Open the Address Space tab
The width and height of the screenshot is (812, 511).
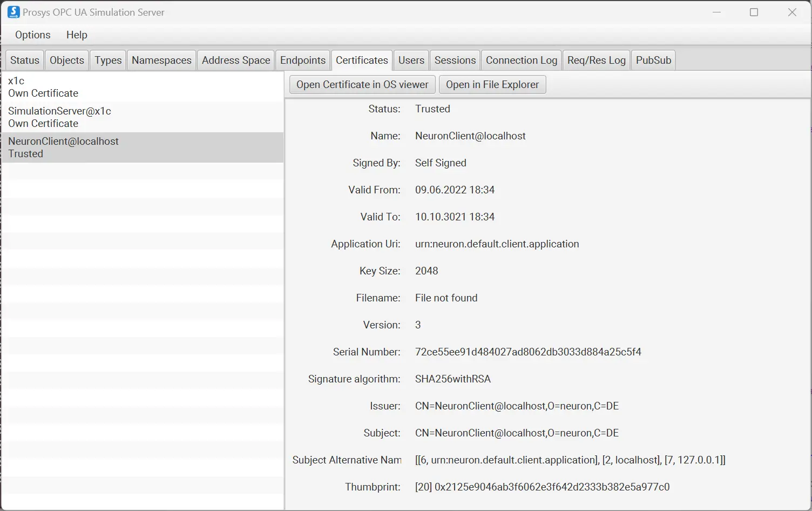pyautogui.click(x=235, y=60)
